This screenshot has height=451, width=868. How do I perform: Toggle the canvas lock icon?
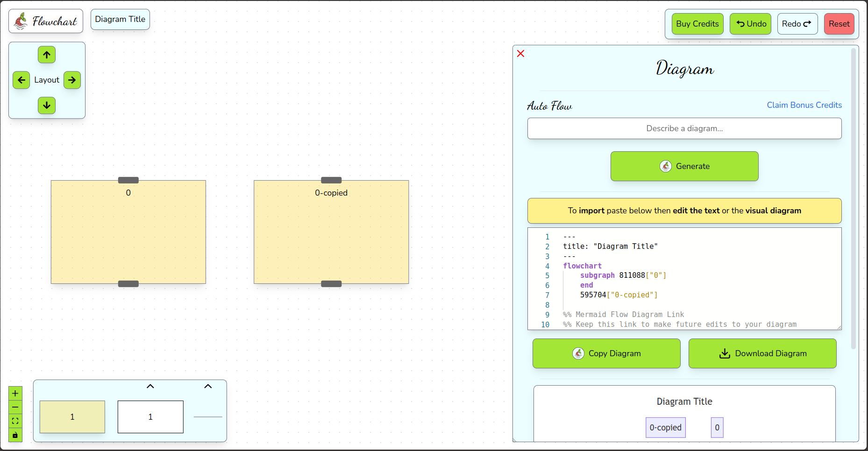click(x=15, y=435)
